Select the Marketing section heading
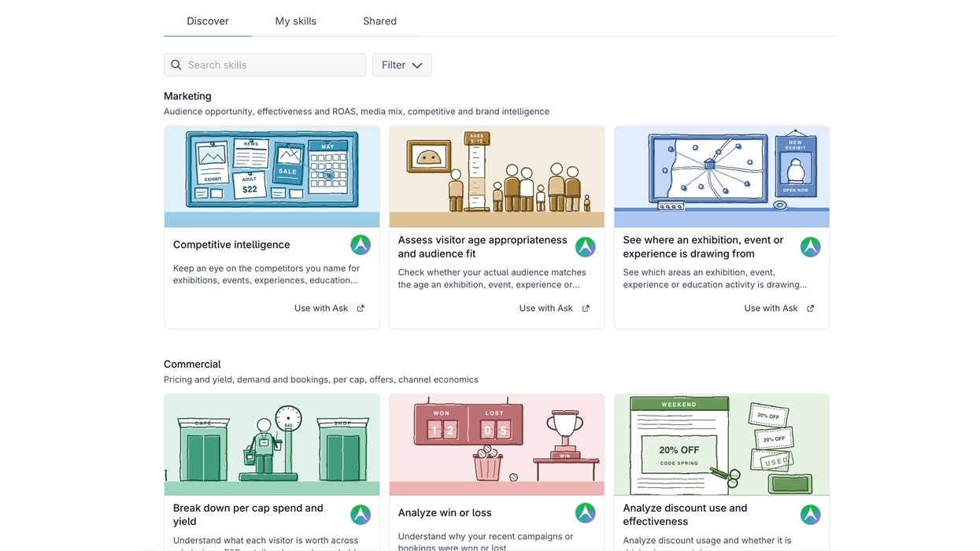Screen dimensions: 980x551 pos(187,96)
